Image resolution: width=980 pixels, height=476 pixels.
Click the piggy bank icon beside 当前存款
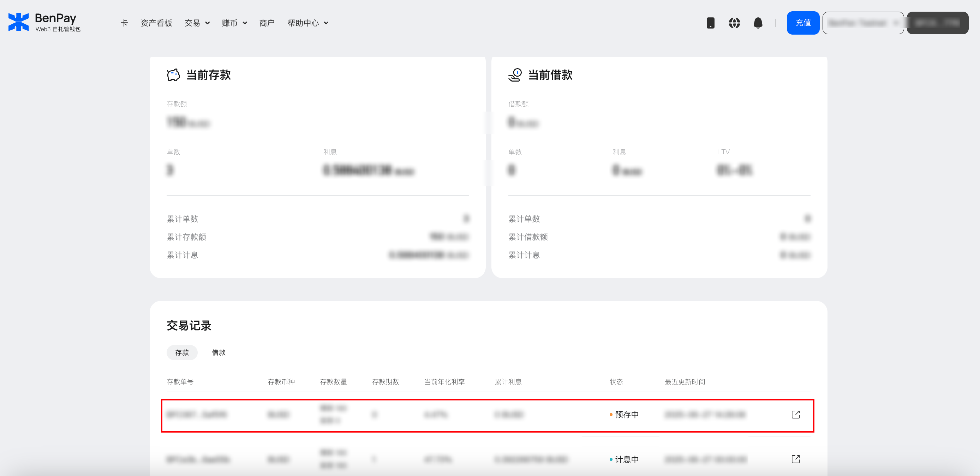point(173,75)
